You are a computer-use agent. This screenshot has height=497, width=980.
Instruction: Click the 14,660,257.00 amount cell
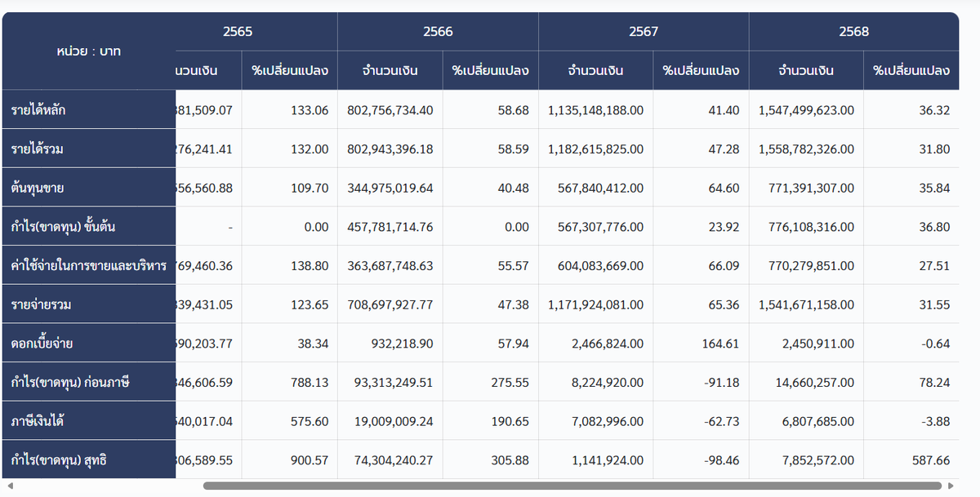(807, 382)
